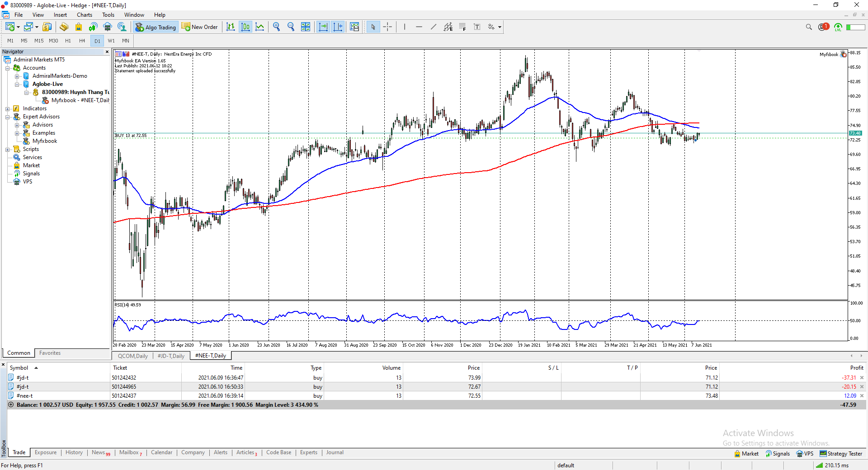Switch chart to bar chart icon
This screenshot has height=470, width=868.
point(231,27)
